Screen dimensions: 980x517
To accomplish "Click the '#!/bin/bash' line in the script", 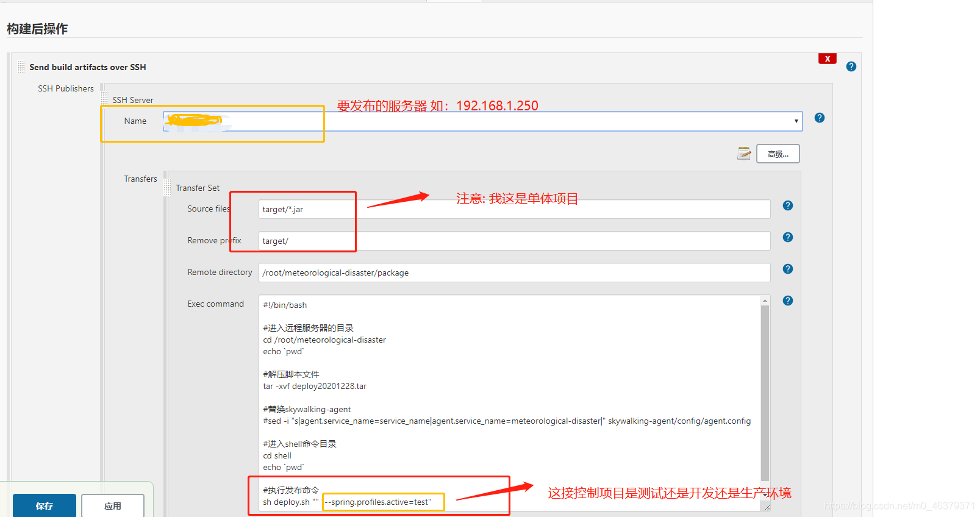I will [285, 305].
